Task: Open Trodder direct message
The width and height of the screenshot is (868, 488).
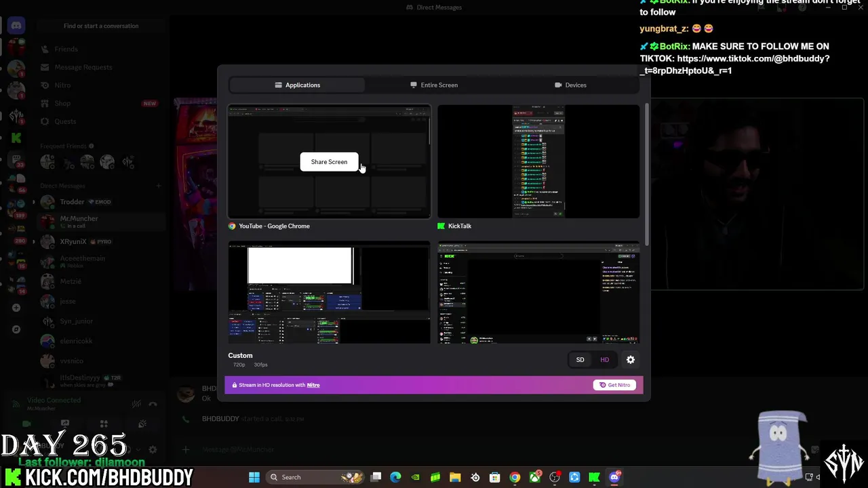Action: [x=102, y=202]
